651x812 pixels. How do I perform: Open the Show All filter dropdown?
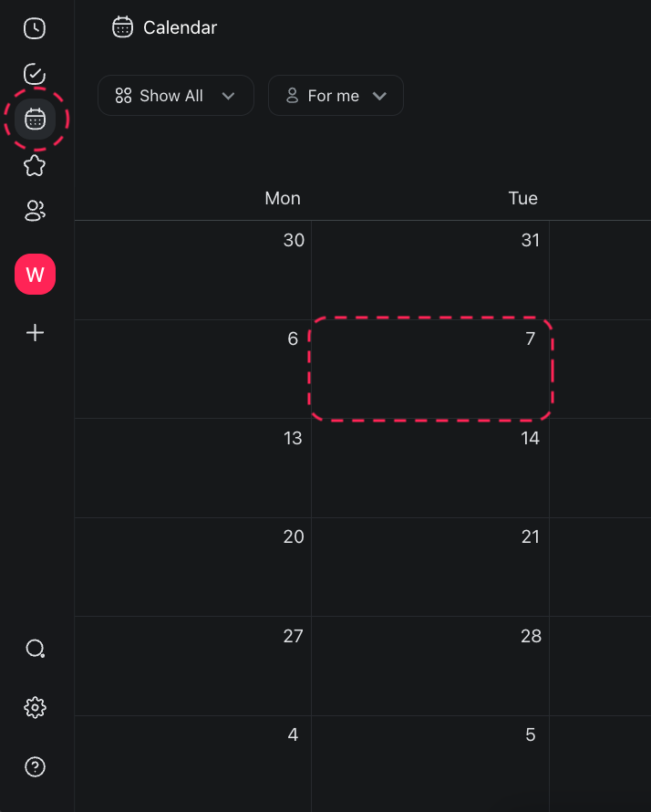pos(175,95)
